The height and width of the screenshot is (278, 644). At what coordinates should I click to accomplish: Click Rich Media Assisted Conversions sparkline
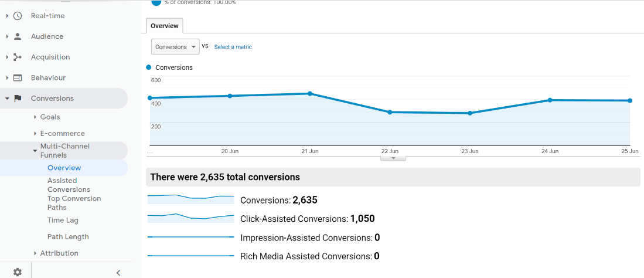(190, 256)
